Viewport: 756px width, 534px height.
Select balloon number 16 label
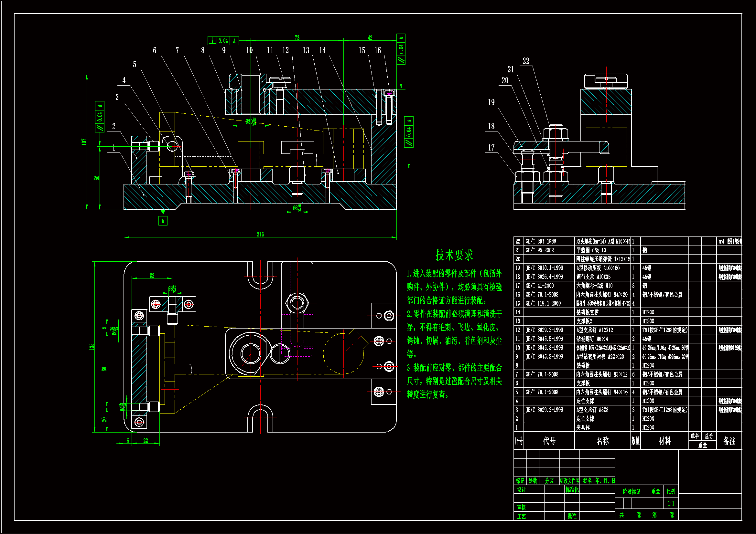click(x=378, y=50)
